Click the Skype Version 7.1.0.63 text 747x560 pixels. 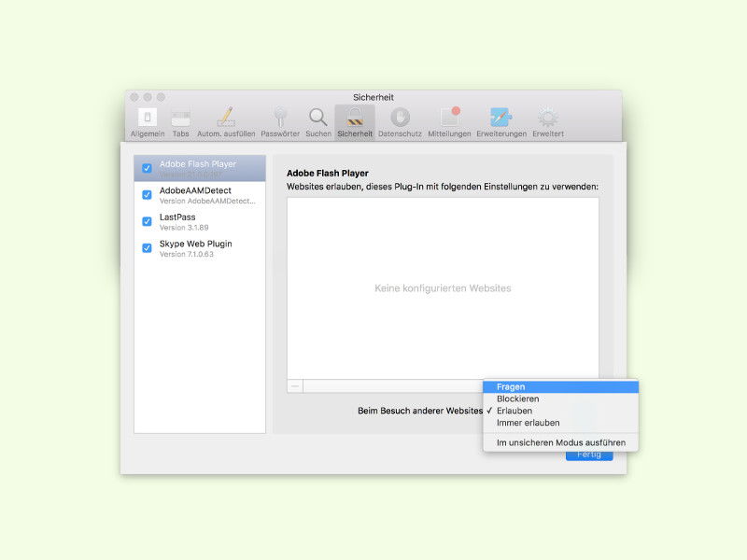coord(186,254)
